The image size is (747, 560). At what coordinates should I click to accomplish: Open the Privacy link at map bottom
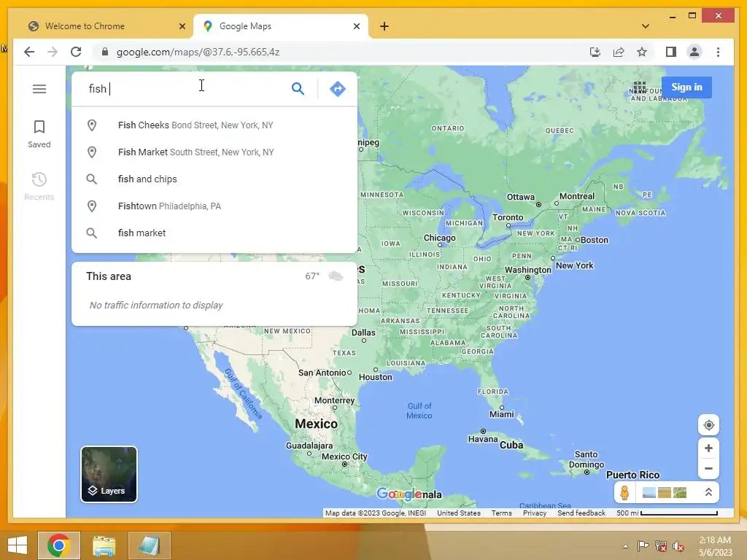click(535, 513)
